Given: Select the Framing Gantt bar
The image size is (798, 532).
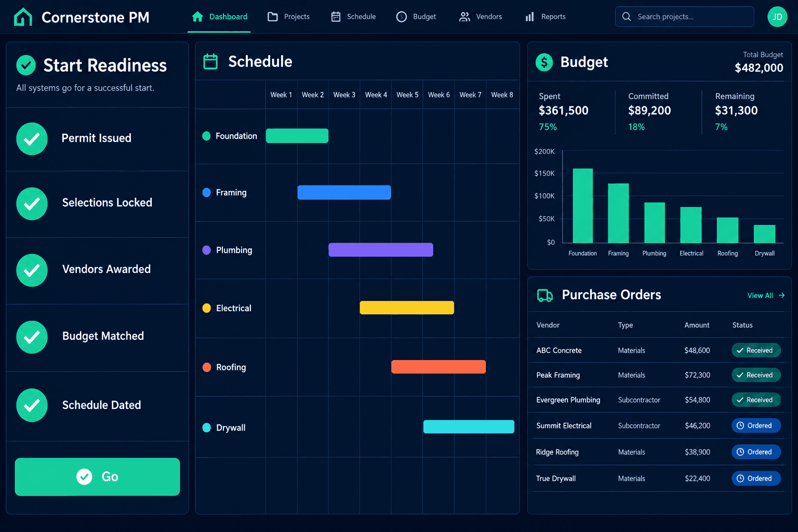Looking at the screenshot, I should (x=344, y=192).
